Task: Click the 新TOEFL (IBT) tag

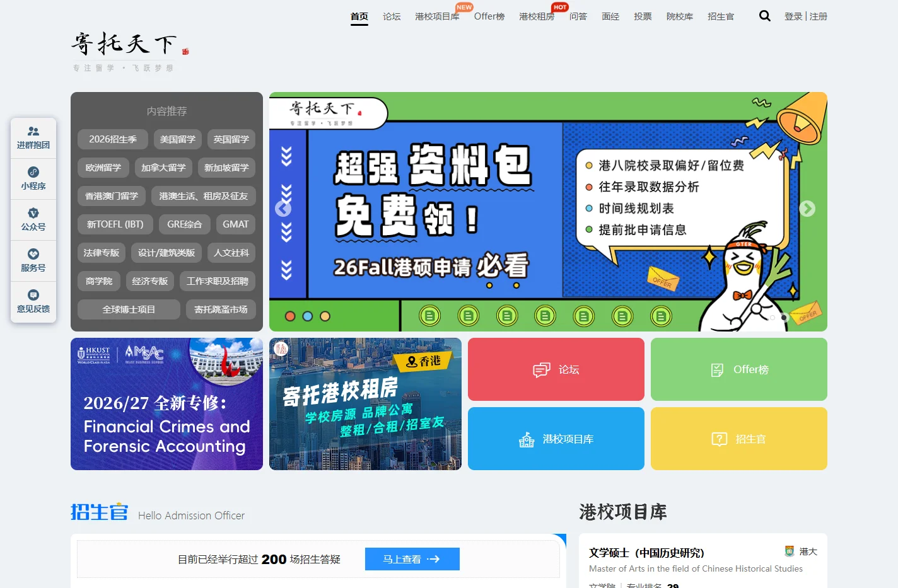Action: coord(115,224)
